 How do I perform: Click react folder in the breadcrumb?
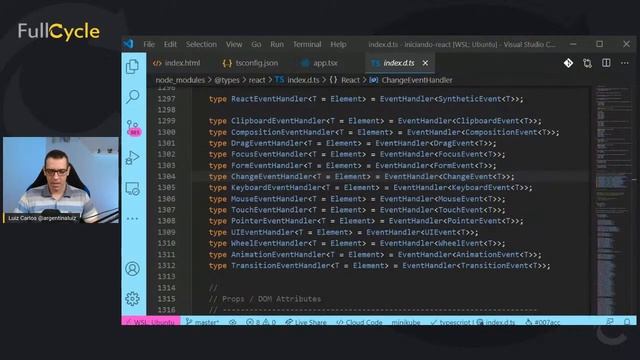tap(257, 80)
